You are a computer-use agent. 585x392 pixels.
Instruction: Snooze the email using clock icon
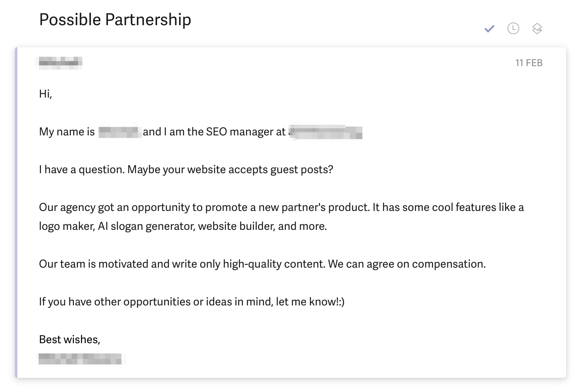coord(513,28)
